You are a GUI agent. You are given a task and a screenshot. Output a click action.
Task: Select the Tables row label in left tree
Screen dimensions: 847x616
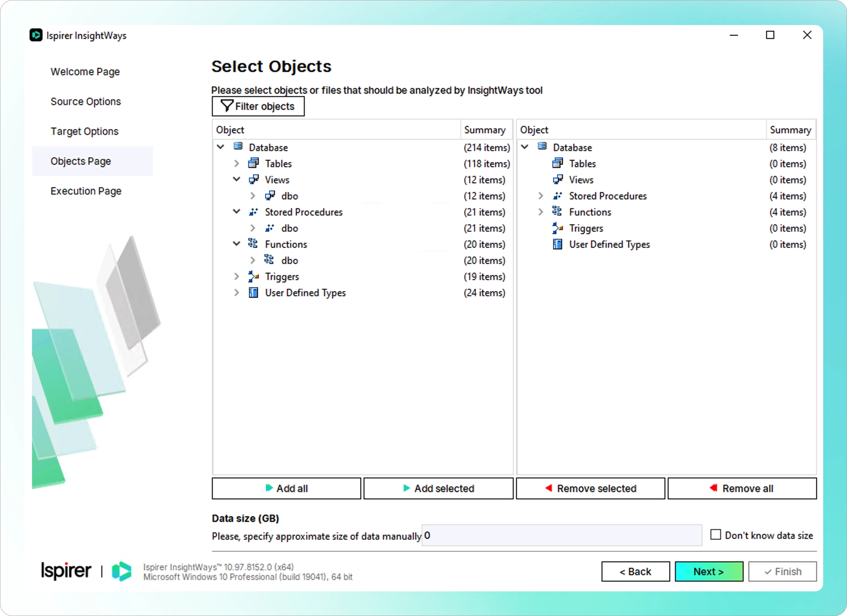click(278, 163)
